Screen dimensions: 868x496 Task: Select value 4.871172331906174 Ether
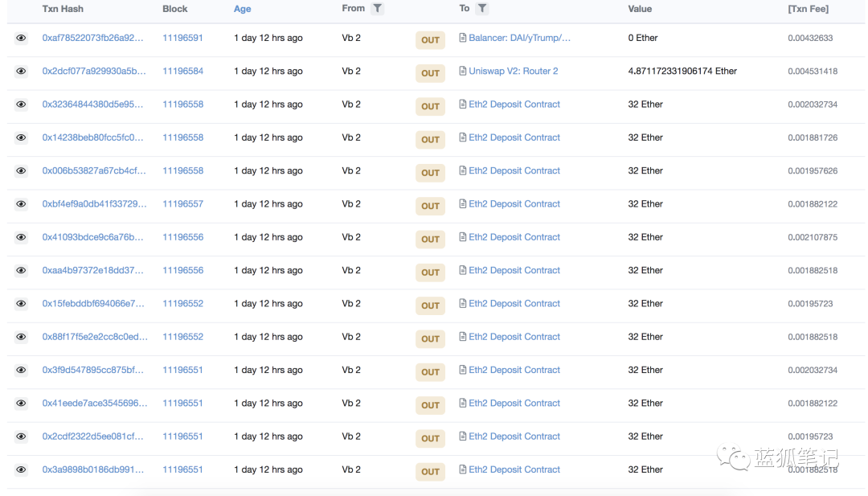coord(682,72)
